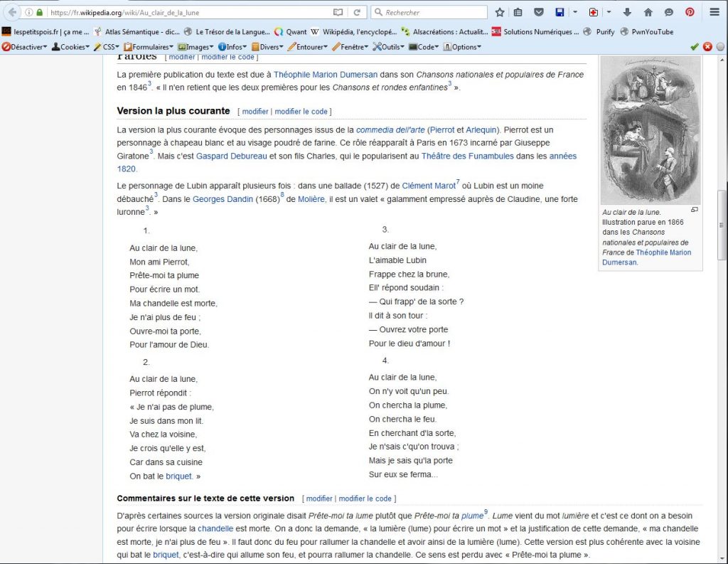The height and width of the screenshot is (564, 728).
Task: Open the Au clair de la lune illustration thumbnail
Action: pos(650,131)
